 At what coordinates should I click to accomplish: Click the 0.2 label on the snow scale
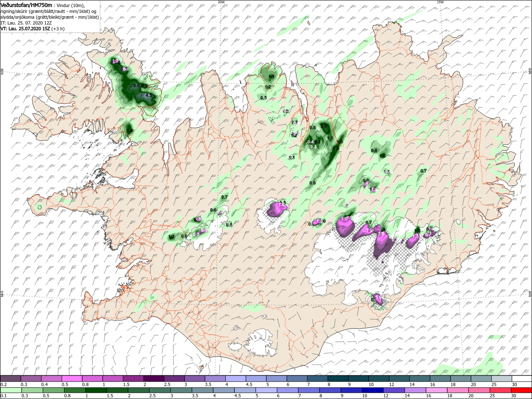tap(3, 384)
